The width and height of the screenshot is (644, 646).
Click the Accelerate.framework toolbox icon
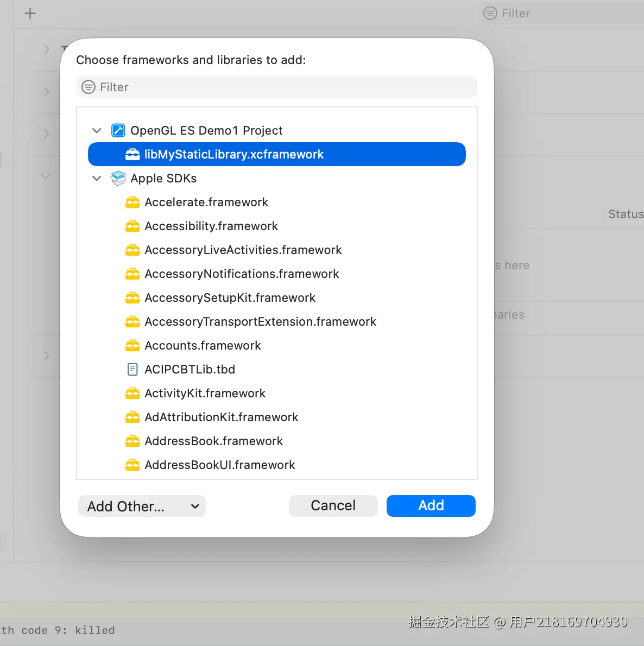tap(132, 202)
